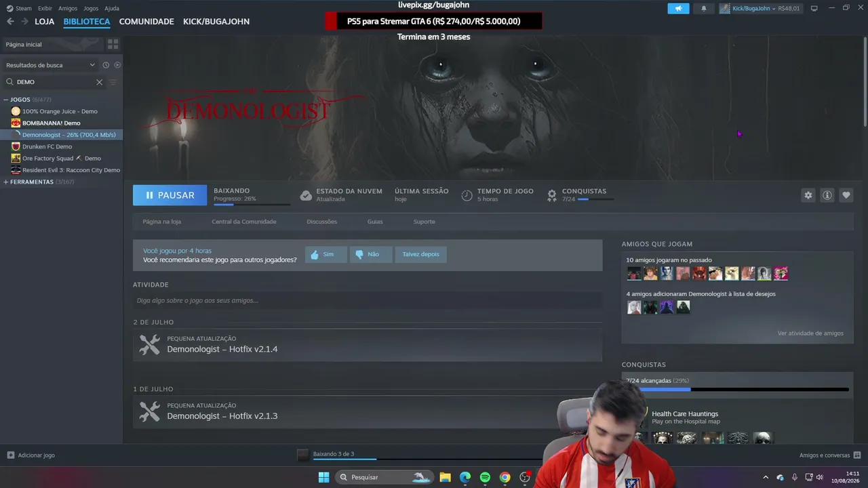
Task: Open the Windows Start button
Action: 324,477
